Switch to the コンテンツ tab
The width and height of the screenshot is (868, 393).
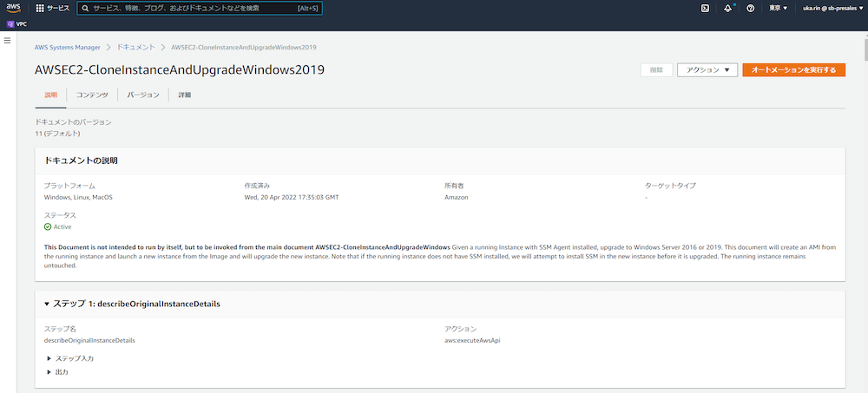click(x=92, y=95)
